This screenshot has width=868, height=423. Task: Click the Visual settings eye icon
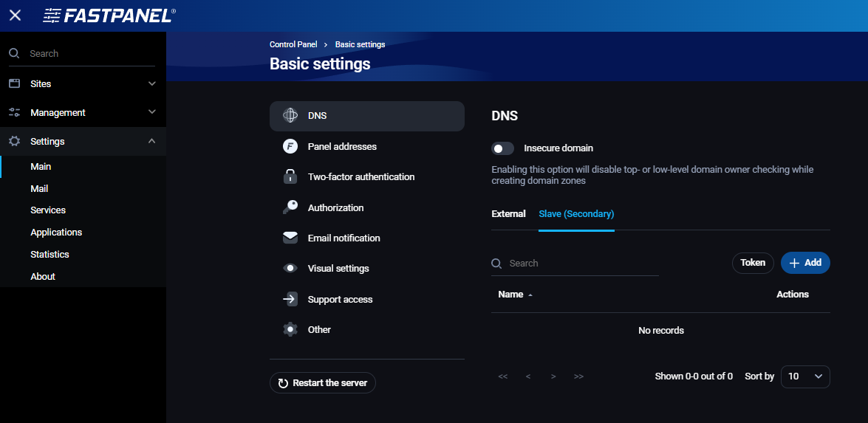(x=290, y=269)
